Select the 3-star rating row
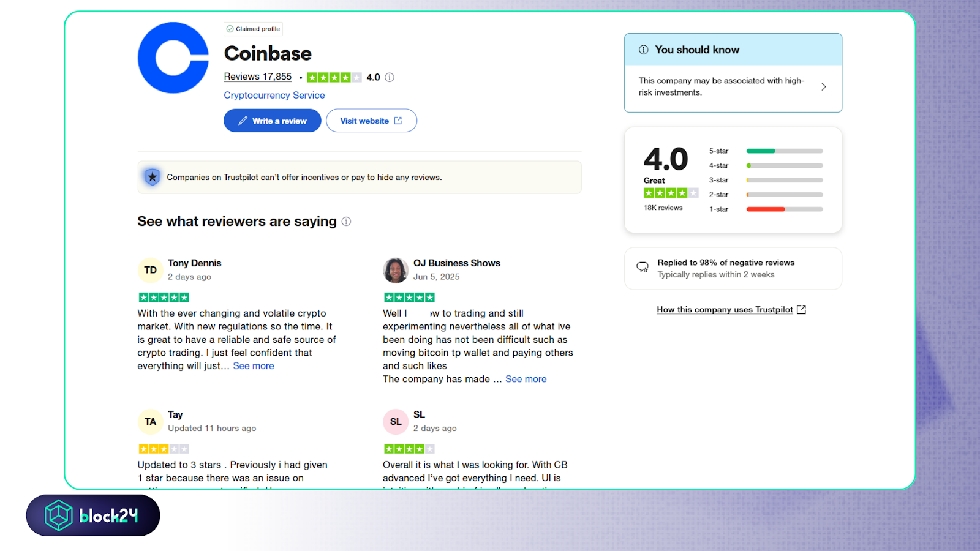This screenshot has height=551, width=980. [x=766, y=180]
